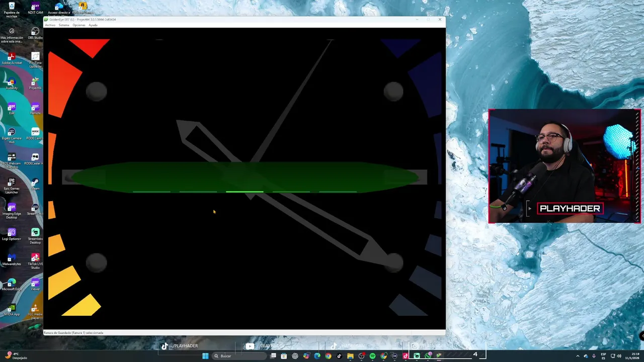This screenshot has width=644, height=362.
Task: Select the Adobe Acrobat desktop icon
Action: 12,59
